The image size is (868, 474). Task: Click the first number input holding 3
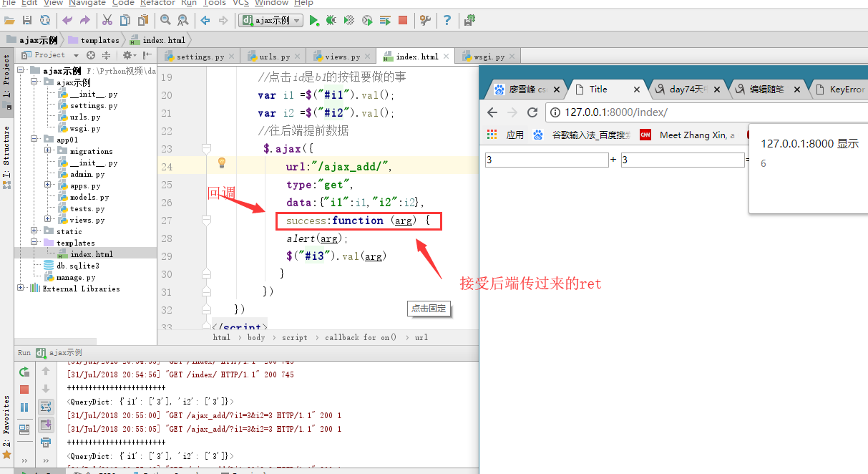point(546,160)
